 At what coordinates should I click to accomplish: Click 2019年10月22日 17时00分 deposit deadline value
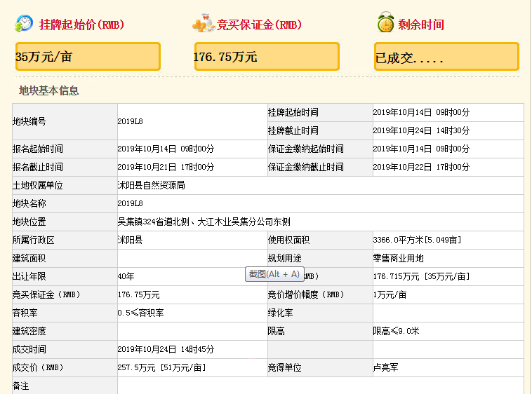421,168
